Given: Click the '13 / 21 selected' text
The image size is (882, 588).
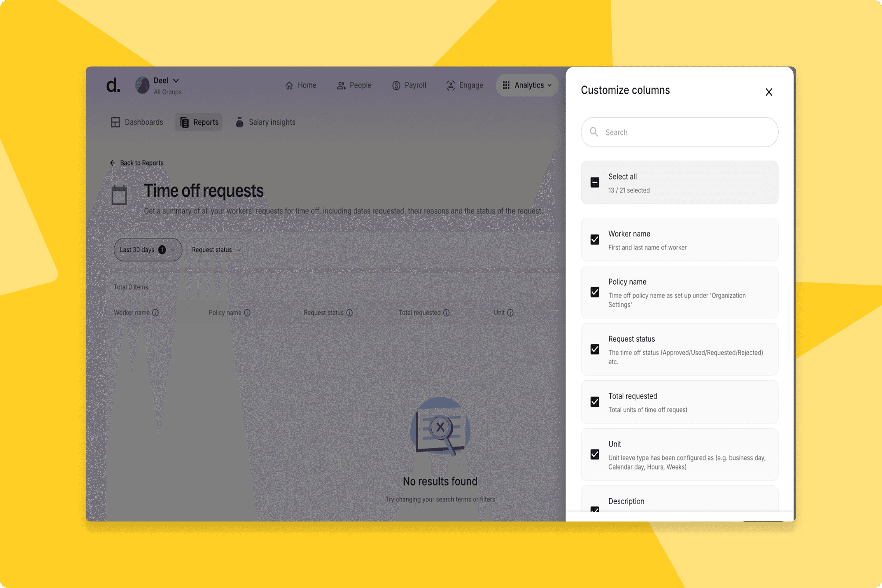Looking at the screenshot, I should click(x=629, y=191).
